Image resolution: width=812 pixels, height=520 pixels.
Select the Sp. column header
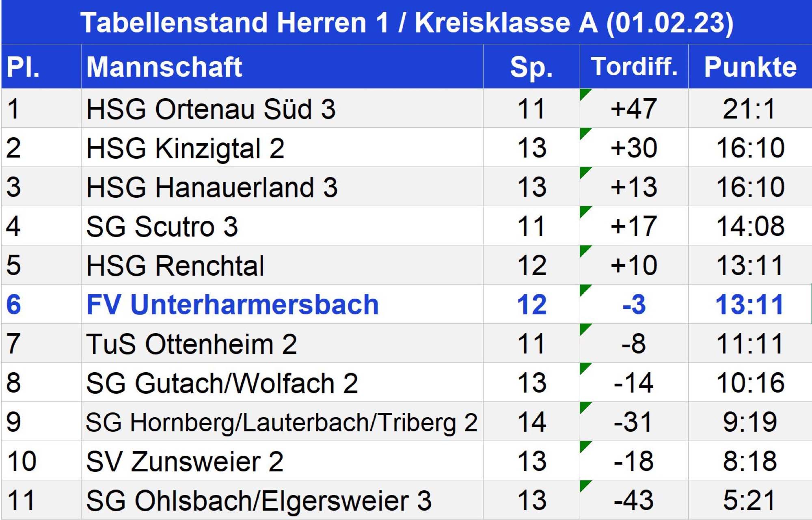point(531,67)
